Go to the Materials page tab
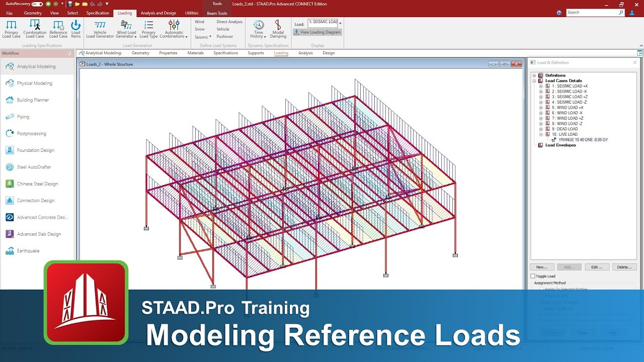 [195, 53]
